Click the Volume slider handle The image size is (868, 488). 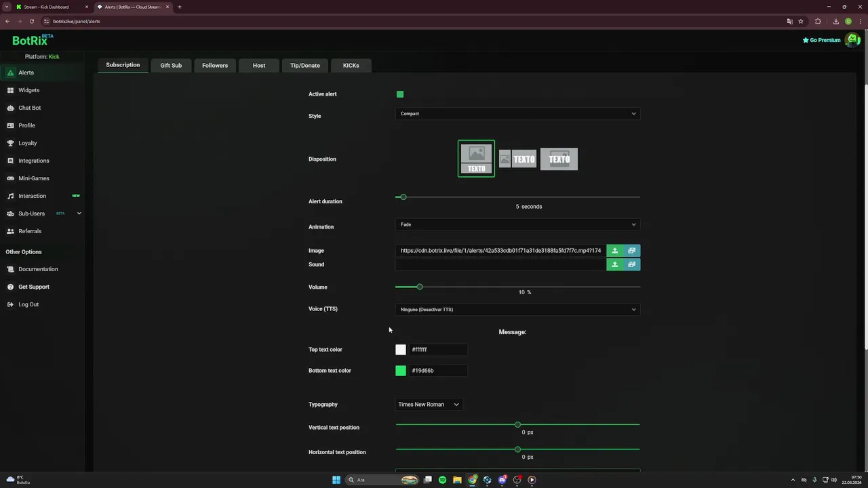pos(419,287)
